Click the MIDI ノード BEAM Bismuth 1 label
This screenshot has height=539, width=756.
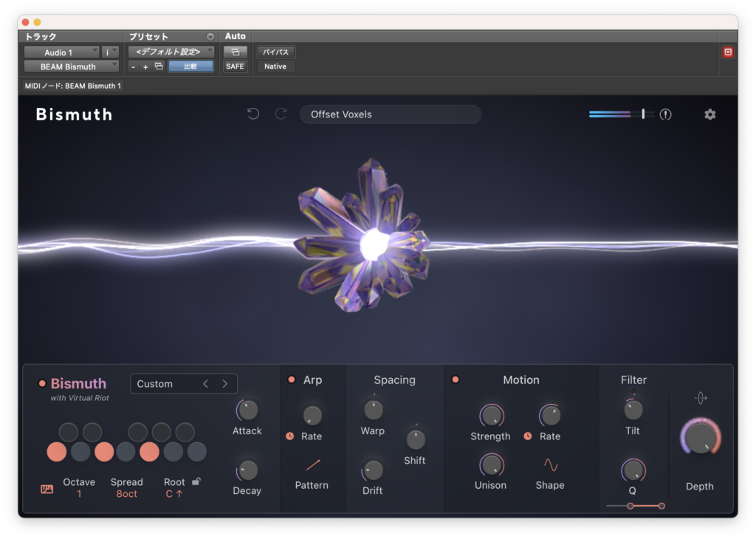pos(73,86)
